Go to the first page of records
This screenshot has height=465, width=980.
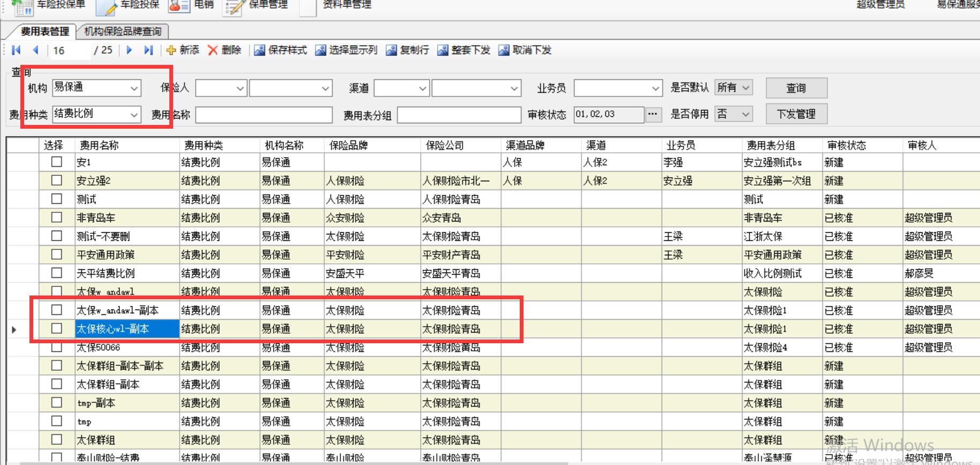16,50
